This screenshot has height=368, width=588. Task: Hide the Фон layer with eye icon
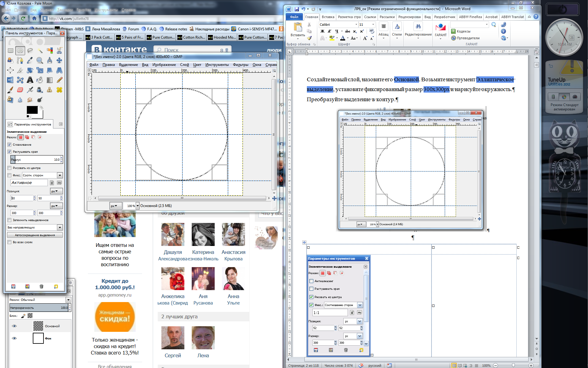[x=14, y=338]
